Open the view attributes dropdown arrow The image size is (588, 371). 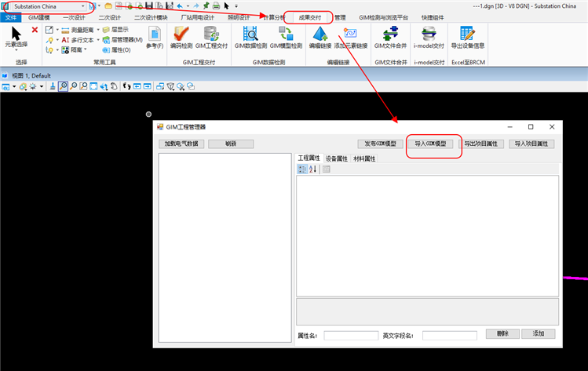[x=14, y=86]
